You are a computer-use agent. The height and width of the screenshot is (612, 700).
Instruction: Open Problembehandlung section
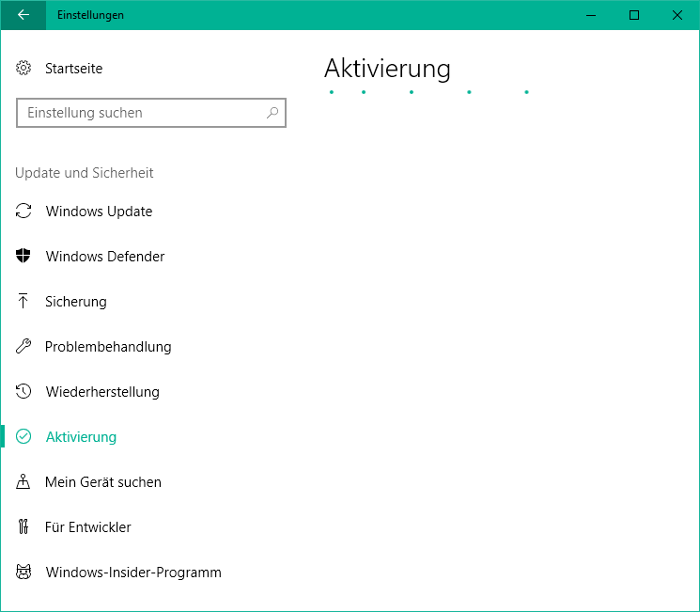point(108,347)
